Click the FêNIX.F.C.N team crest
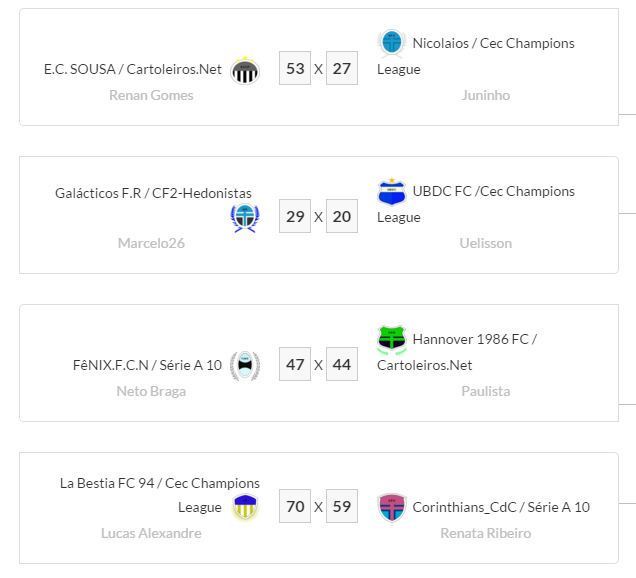This screenshot has height=578, width=636. [245, 365]
